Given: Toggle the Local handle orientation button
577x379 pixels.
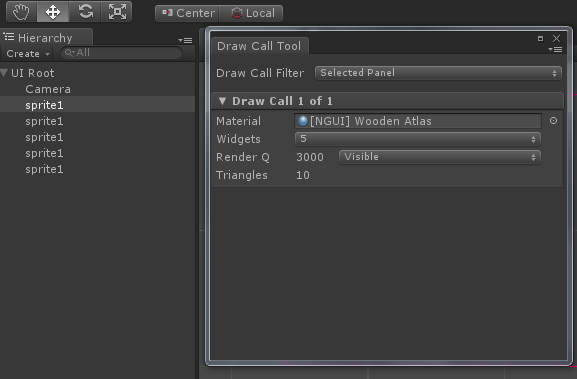Looking at the screenshot, I should 252,13.
